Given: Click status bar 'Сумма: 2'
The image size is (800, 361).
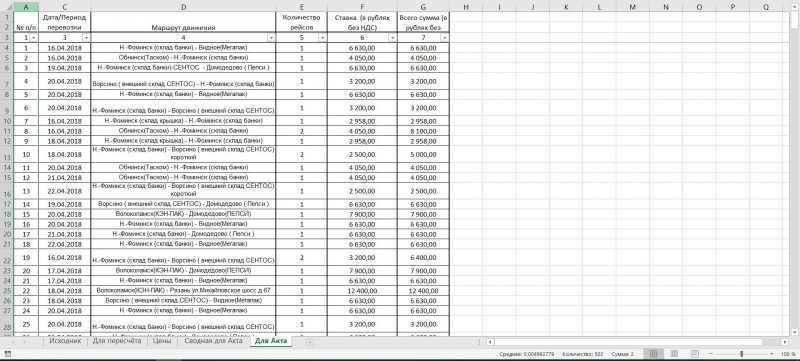Looking at the screenshot, I should click(x=623, y=353).
